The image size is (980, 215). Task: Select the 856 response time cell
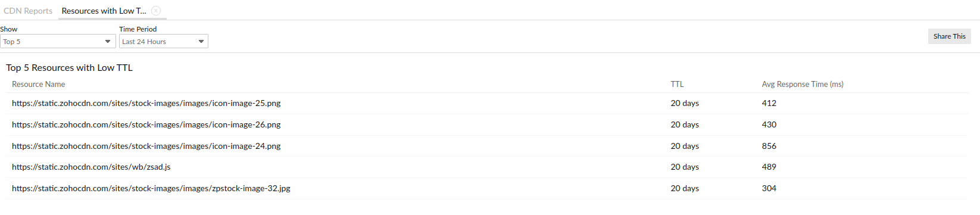[x=769, y=146]
